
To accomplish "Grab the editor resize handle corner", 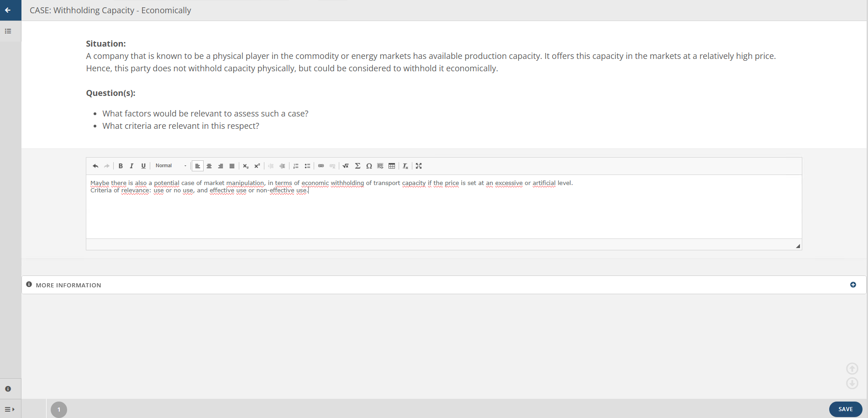I will pos(798,246).
